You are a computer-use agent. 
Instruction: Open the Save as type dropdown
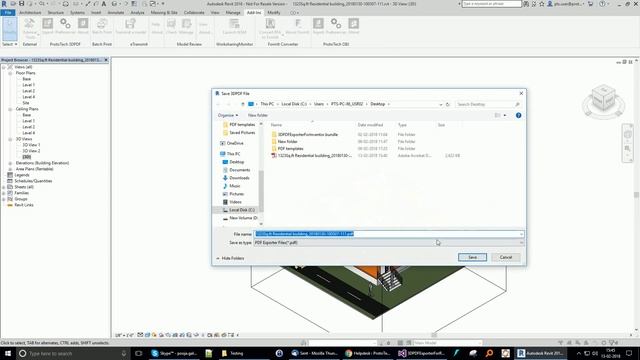pyautogui.click(x=389, y=243)
